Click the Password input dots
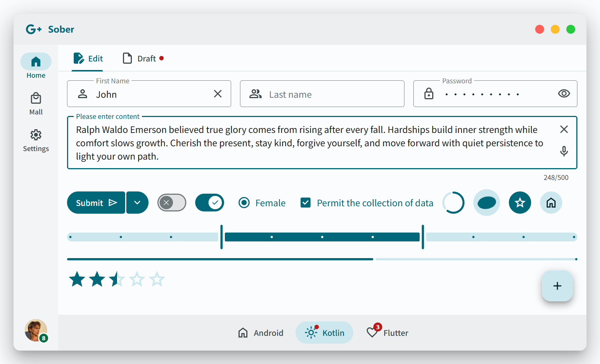600x364 pixels. pos(482,94)
